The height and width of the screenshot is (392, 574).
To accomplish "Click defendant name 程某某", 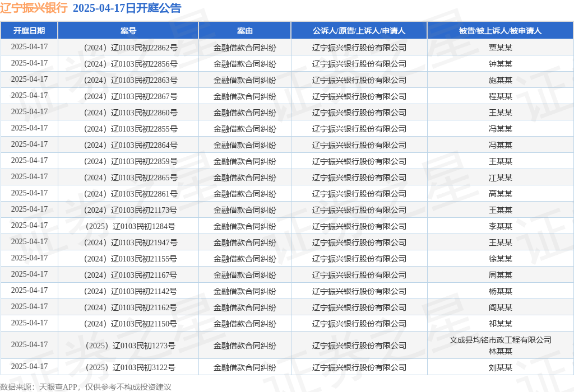I will (x=501, y=96).
